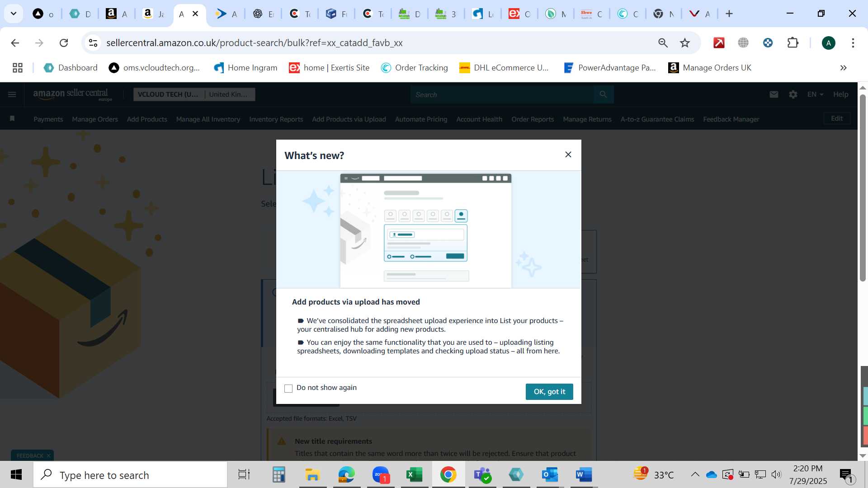
Task: Open the Account Health menu item
Action: coord(479,119)
